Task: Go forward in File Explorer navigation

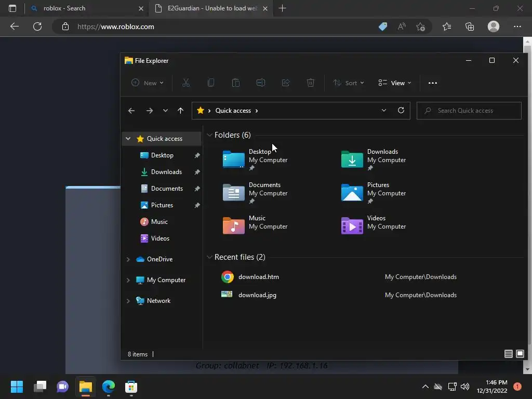Action: click(149, 111)
